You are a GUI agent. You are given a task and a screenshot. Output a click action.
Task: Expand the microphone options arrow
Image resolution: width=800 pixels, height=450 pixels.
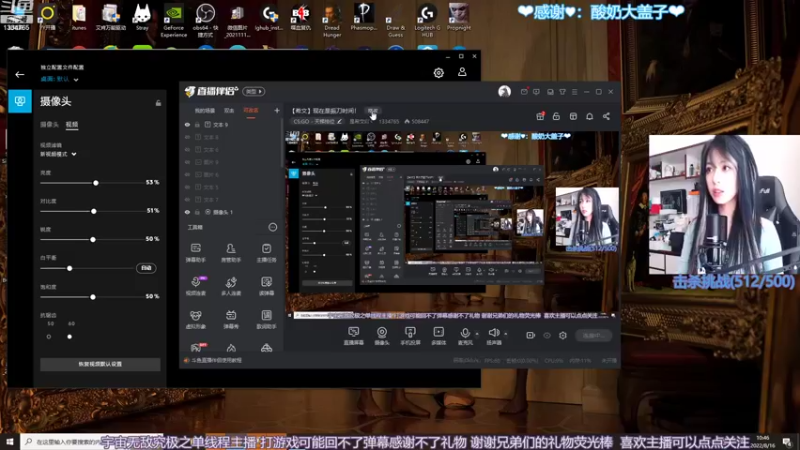[x=477, y=334]
